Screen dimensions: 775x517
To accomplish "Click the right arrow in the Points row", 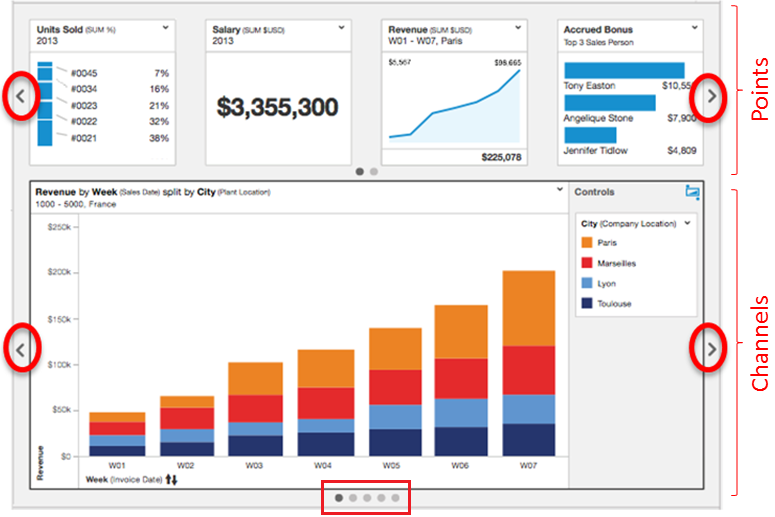I will point(710,97).
